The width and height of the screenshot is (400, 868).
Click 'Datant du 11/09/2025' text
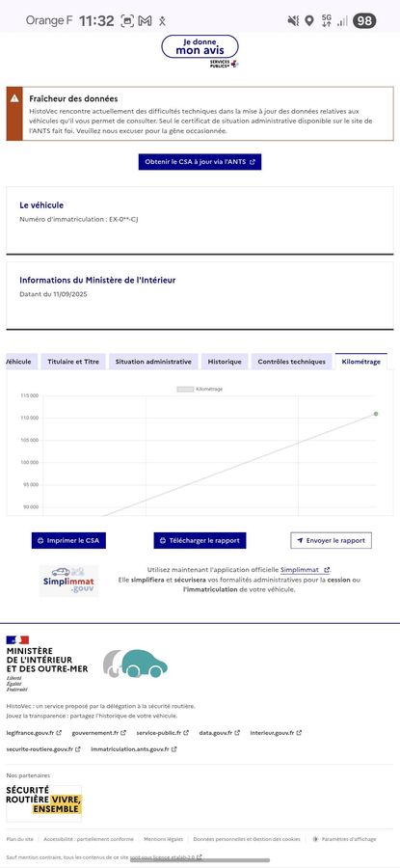coord(53,294)
